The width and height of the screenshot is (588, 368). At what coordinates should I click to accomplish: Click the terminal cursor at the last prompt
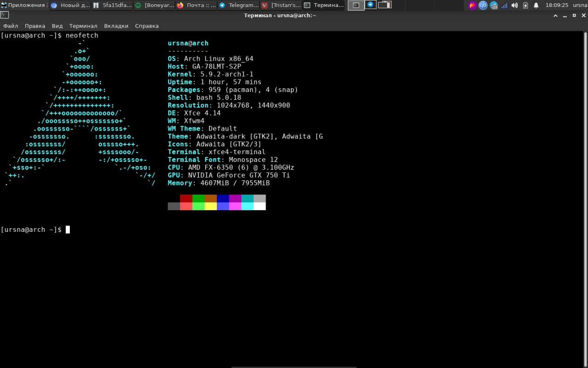coord(68,230)
